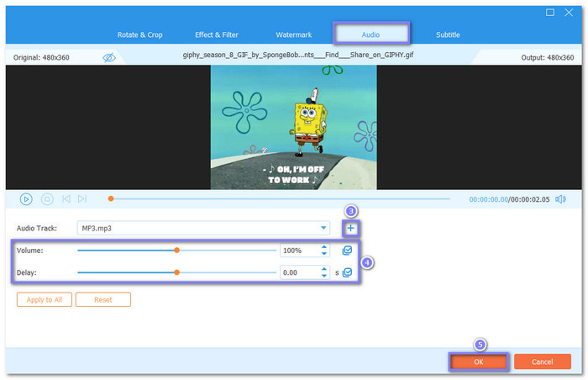Mute sound using the speaker icon
The image size is (588, 380).
pyautogui.click(x=560, y=199)
